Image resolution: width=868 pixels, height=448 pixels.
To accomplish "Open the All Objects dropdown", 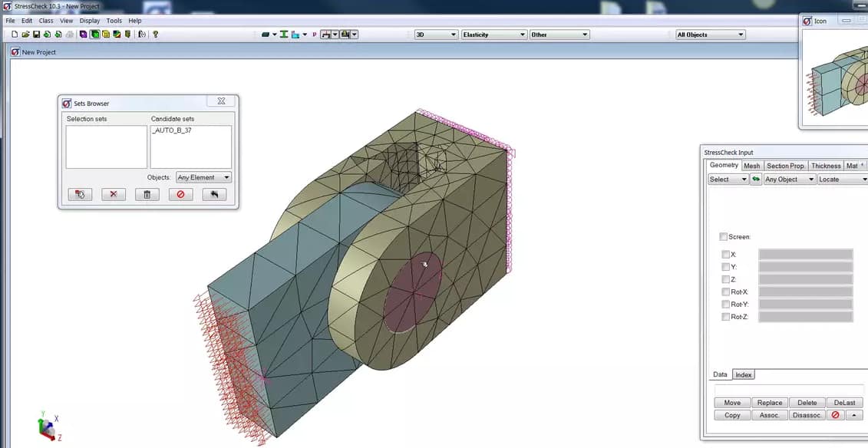I will point(710,35).
